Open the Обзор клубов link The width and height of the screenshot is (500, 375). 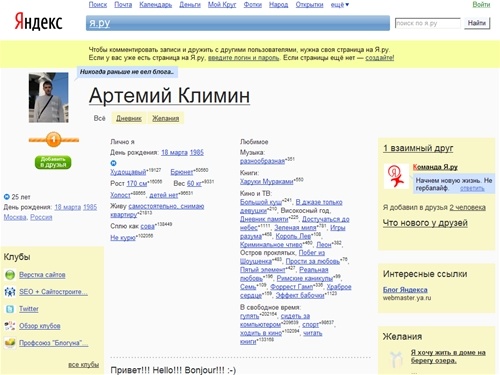(x=40, y=326)
